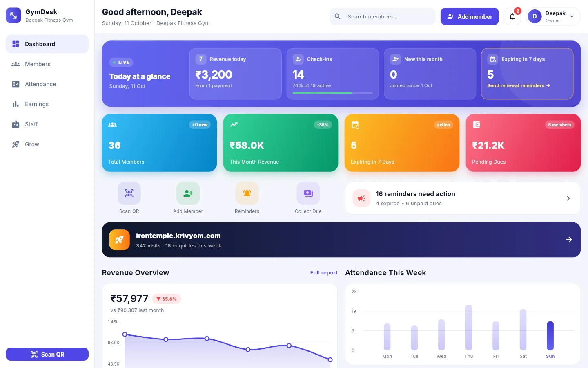Click the Sunday attendance bar
588x368 pixels.
(550, 336)
